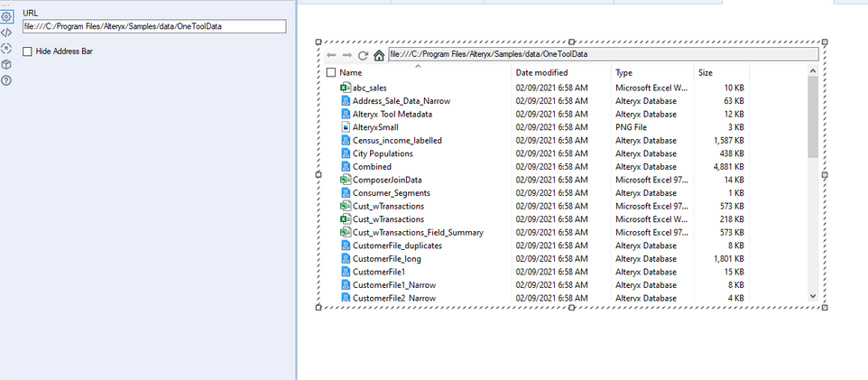
Task: Select the CustomerFile1 file name
Action: tap(379, 272)
